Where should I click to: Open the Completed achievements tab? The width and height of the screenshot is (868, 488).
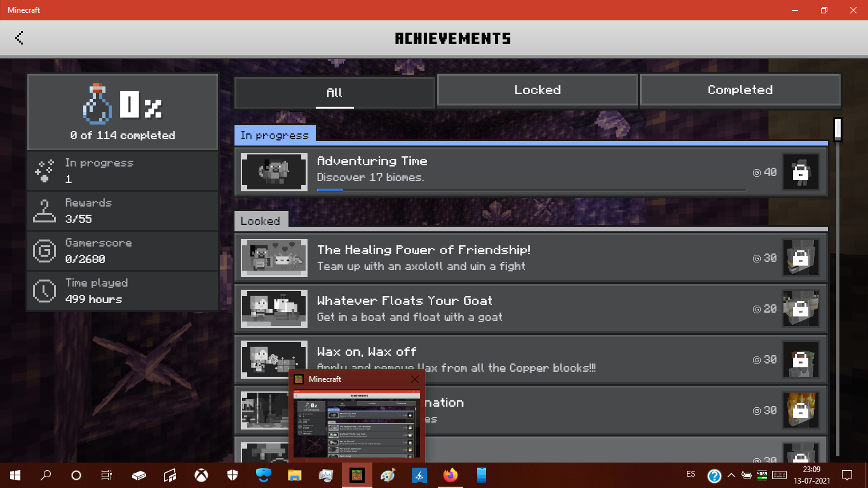tap(740, 90)
